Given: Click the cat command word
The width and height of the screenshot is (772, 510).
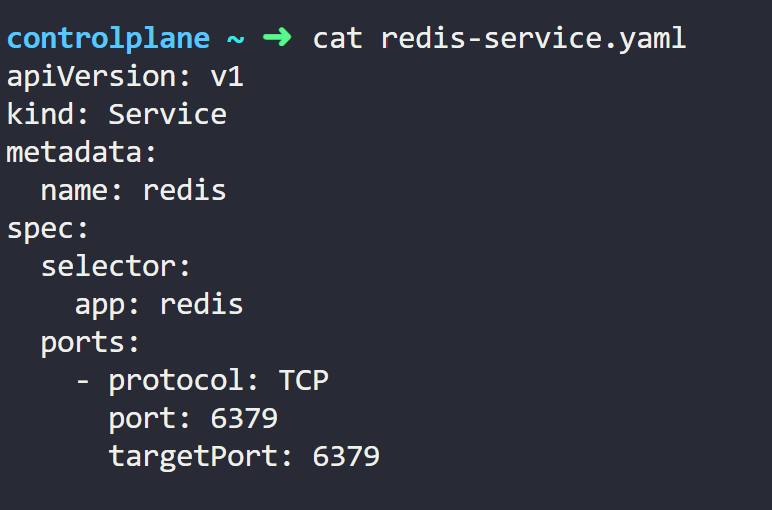Looking at the screenshot, I should tap(338, 38).
